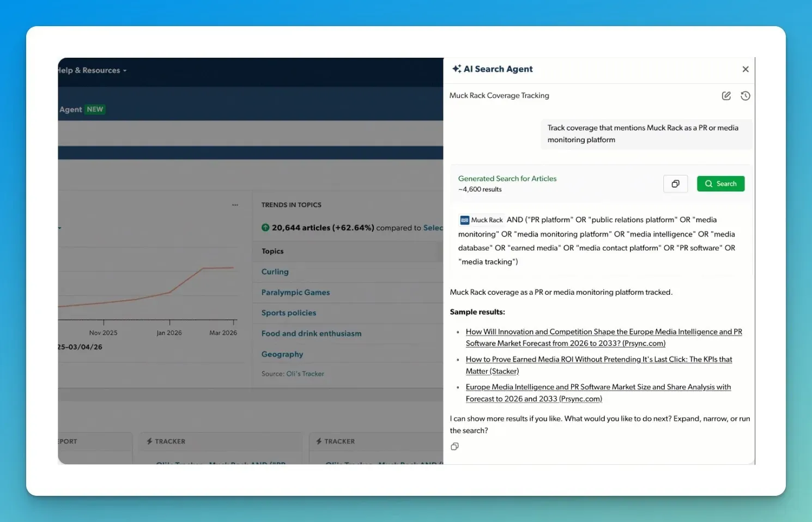Click the Muck Rack Coverage Tracking chat title
This screenshot has width=812, height=522.
pyautogui.click(x=499, y=95)
